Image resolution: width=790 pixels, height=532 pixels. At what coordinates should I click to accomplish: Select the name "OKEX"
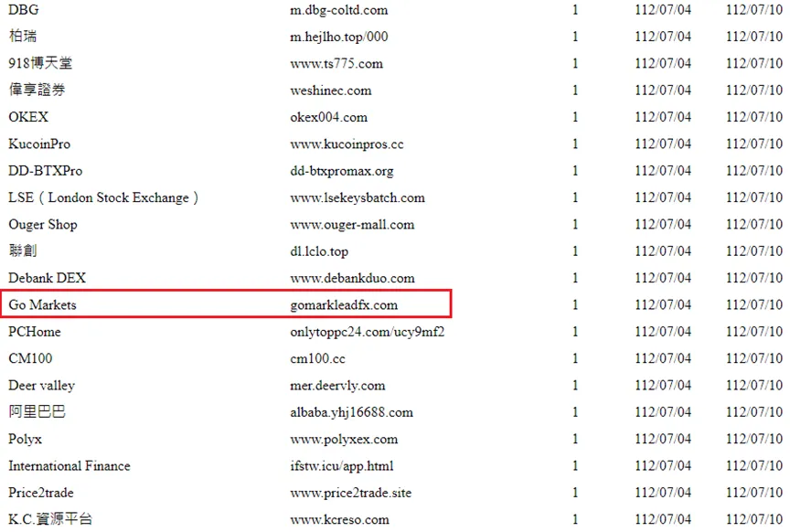28,117
